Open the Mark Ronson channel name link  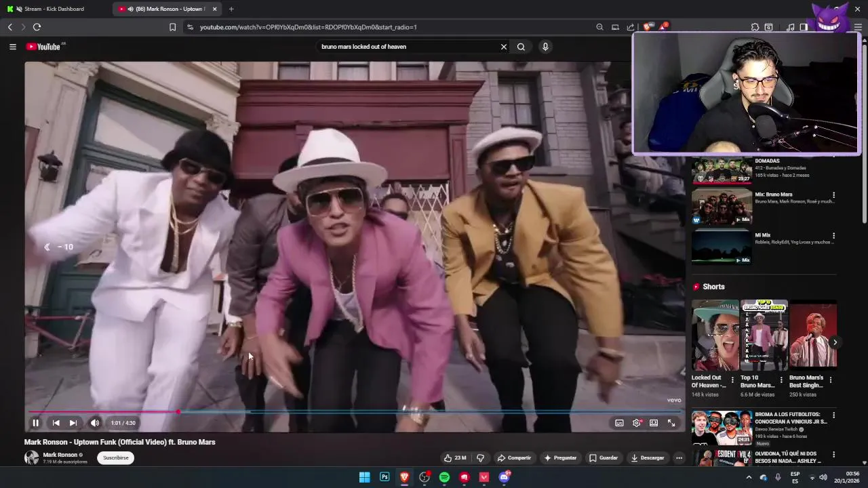pyautogui.click(x=60, y=455)
